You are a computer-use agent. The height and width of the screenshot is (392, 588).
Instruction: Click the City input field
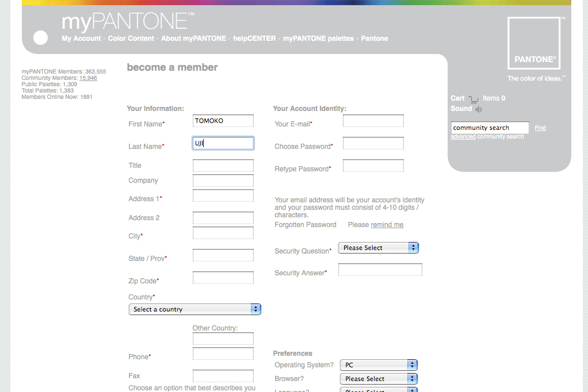pyautogui.click(x=223, y=233)
